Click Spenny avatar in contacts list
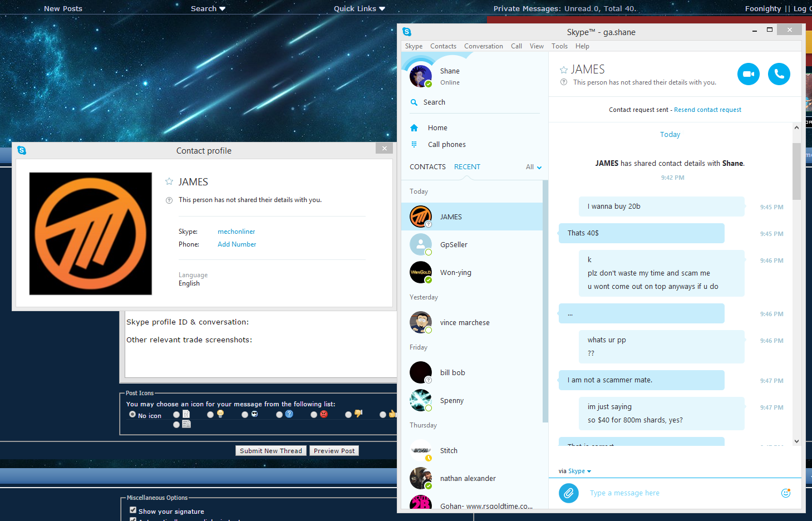This screenshot has height=521, width=812. coord(421,400)
